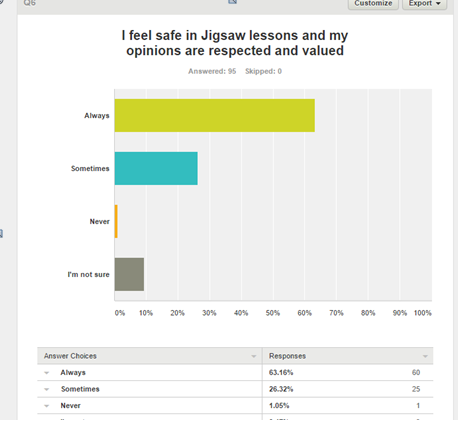Expand the Always row arrow

pos(47,373)
